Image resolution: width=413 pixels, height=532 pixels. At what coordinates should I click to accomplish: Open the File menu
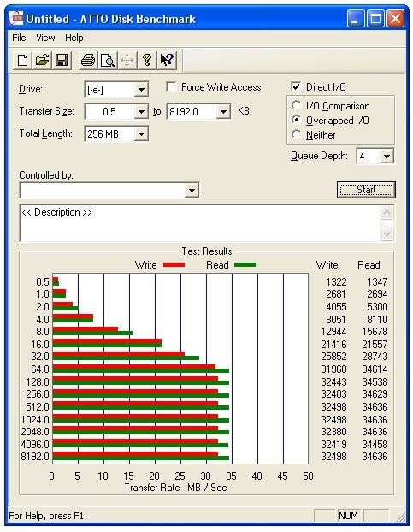pyautogui.click(x=19, y=38)
